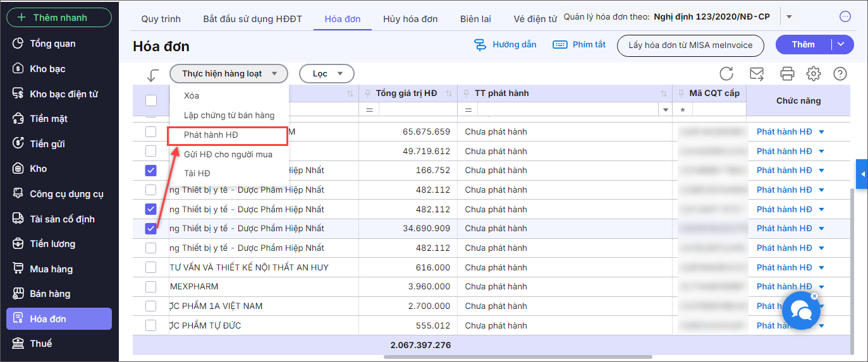
Task: Click the printer icon
Action: click(787, 74)
